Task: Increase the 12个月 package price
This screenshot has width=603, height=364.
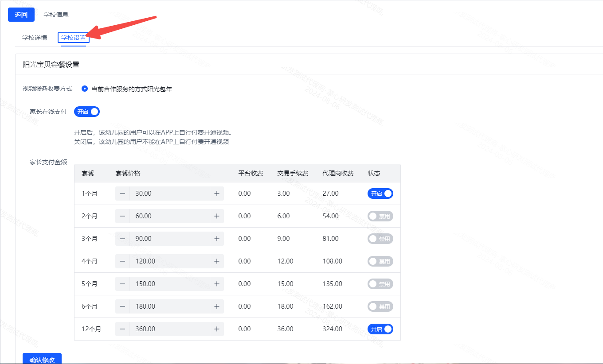Action: point(217,329)
